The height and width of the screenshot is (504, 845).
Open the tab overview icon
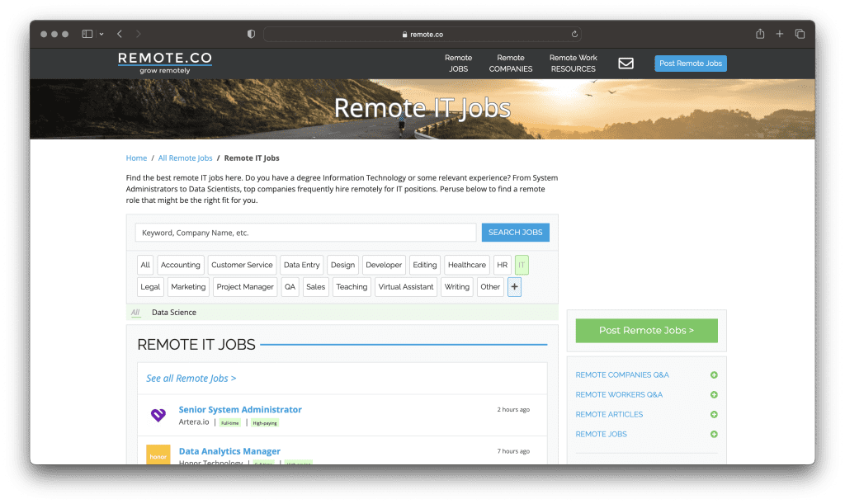click(x=800, y=34)
